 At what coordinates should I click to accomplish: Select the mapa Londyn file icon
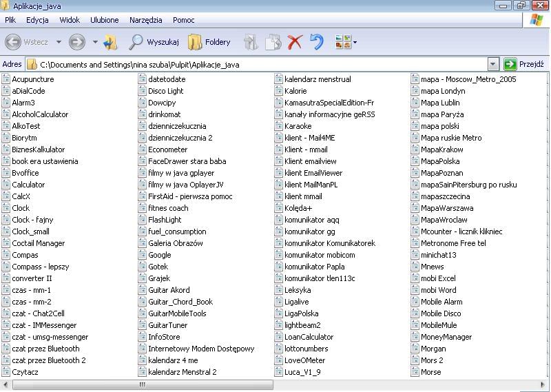tap(415, 90)
